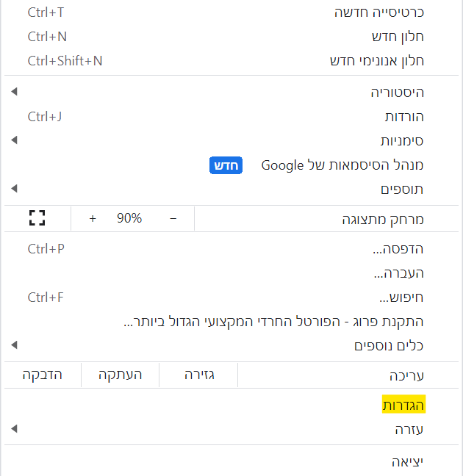Click the הדבקה paste button
This screenshot has height=476, width=463.
click(x=42, y=375)
